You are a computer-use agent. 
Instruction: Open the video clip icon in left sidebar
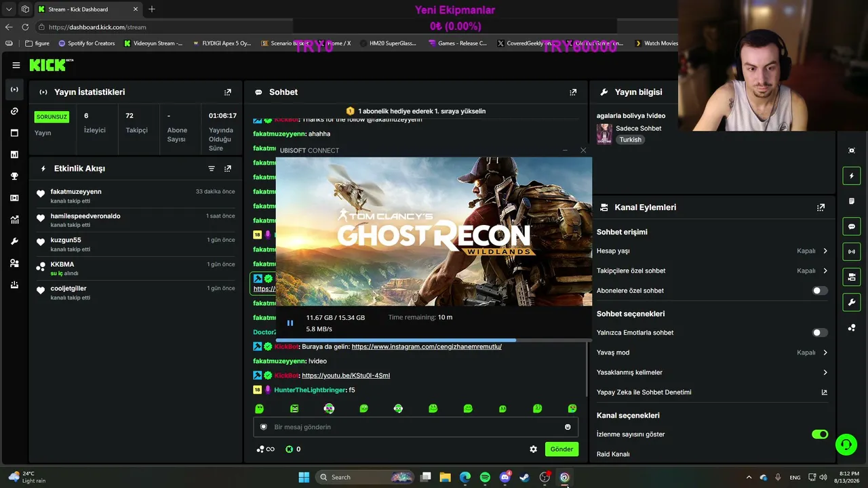pos(14,198)
